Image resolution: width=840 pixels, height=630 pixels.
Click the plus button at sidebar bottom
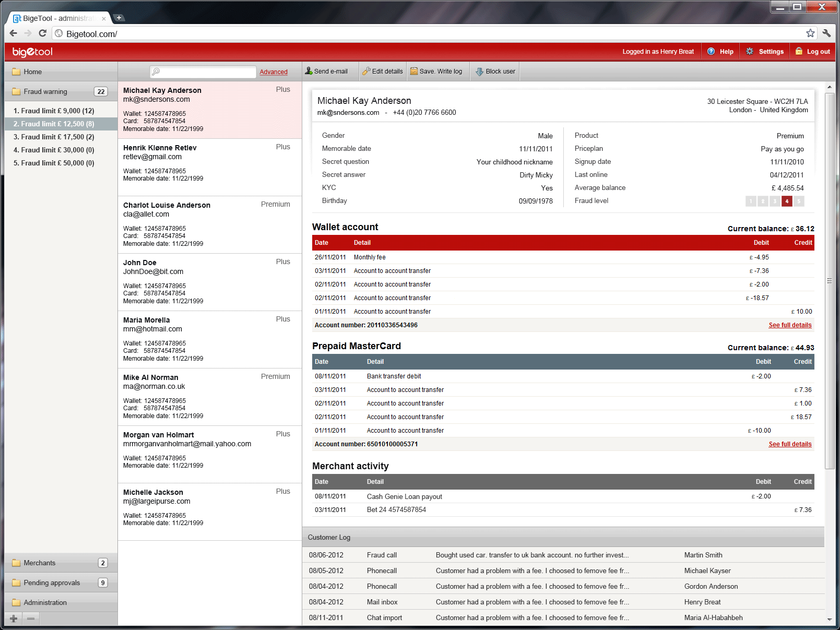14,619
